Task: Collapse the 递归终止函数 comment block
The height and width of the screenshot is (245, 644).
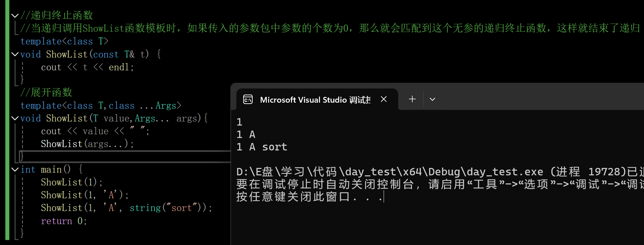Action: pyautogui.click(x=15, y=15)
